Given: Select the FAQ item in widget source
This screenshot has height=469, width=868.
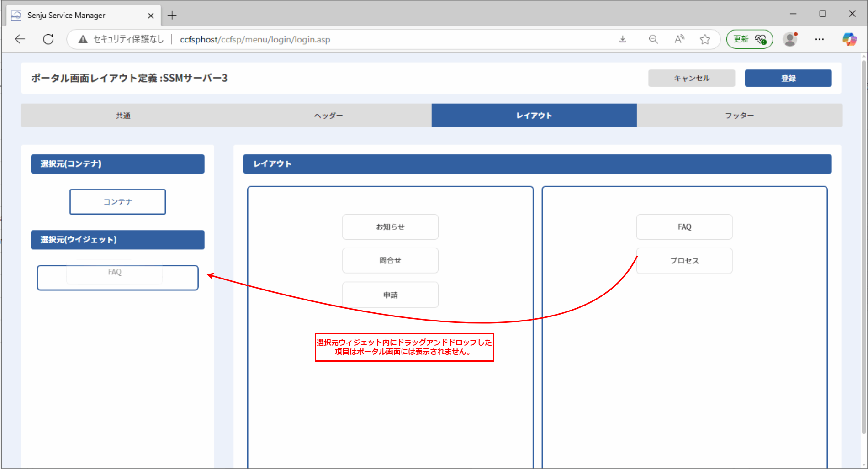Looking at the screenshot, I should [115, 272].
